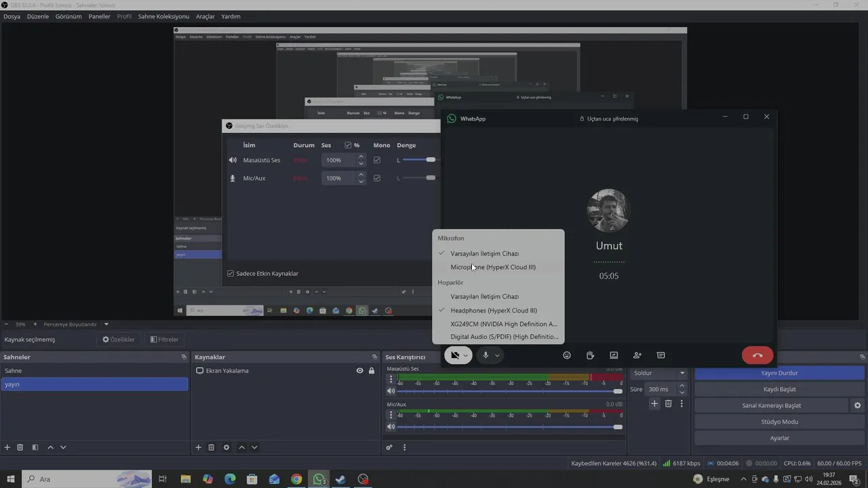The width and height of the screenshot is (868, 488).
Task: Open Masaüstü Ses channel options menu
Action: tap(391, 379)
